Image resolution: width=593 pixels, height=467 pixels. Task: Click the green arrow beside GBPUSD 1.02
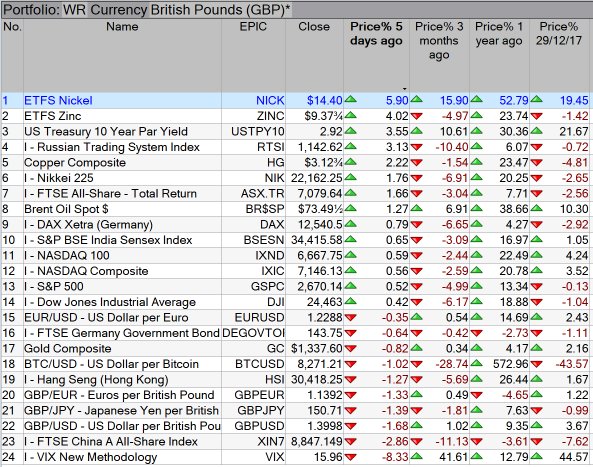(416, 426)
